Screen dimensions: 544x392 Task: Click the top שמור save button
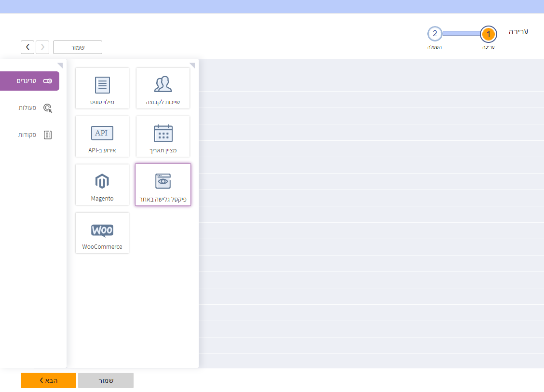78,47
